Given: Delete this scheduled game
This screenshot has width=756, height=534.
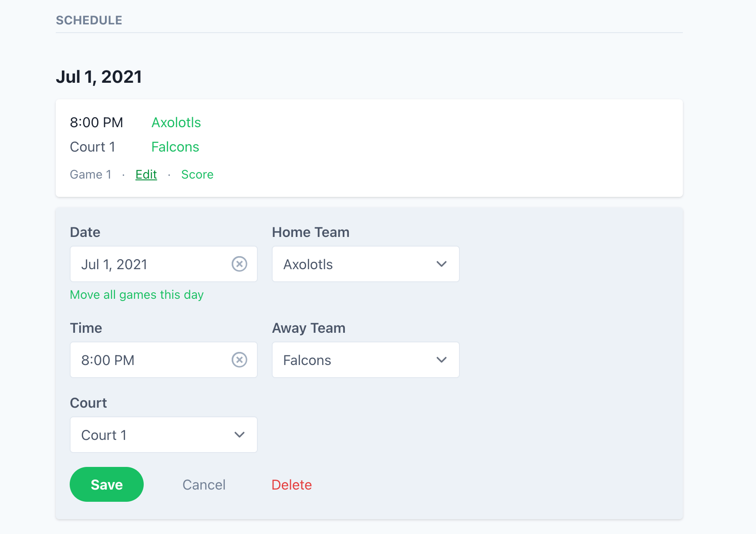Looking at the screenshot, I should [291, 484].
